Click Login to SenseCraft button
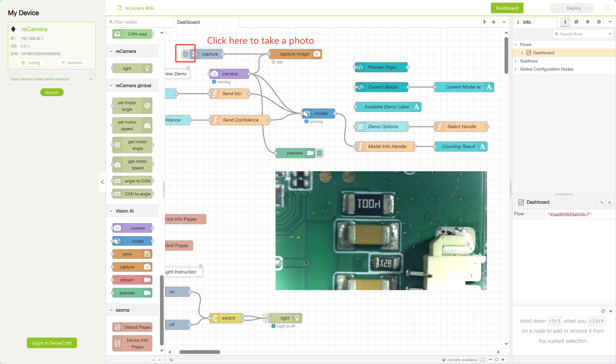Screen dimensions: 616x364 tap(52, 343)
